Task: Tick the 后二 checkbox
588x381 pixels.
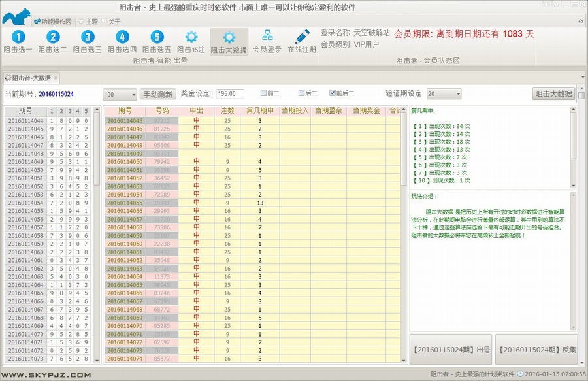Action: [x=302, y=93]
